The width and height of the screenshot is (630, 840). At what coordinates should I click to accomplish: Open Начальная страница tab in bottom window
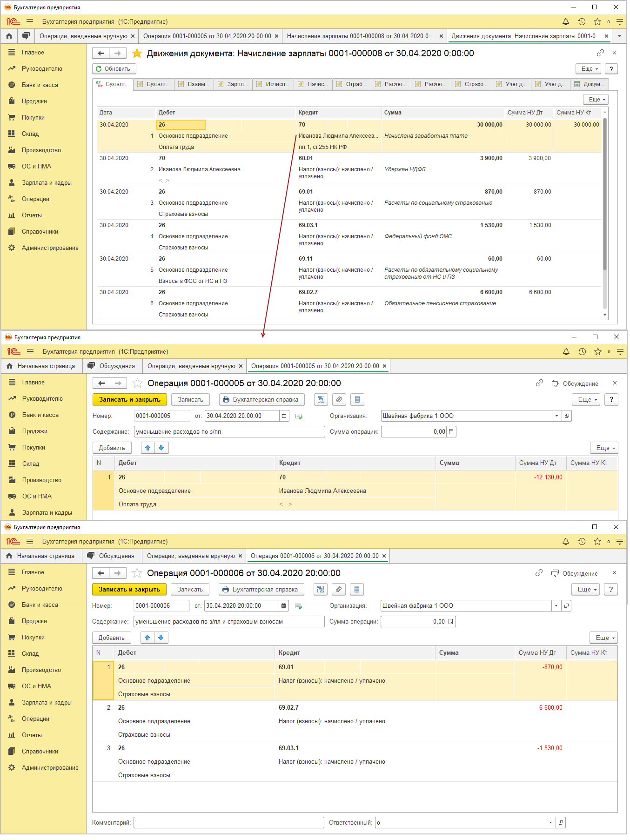click(x=40, y=556)
